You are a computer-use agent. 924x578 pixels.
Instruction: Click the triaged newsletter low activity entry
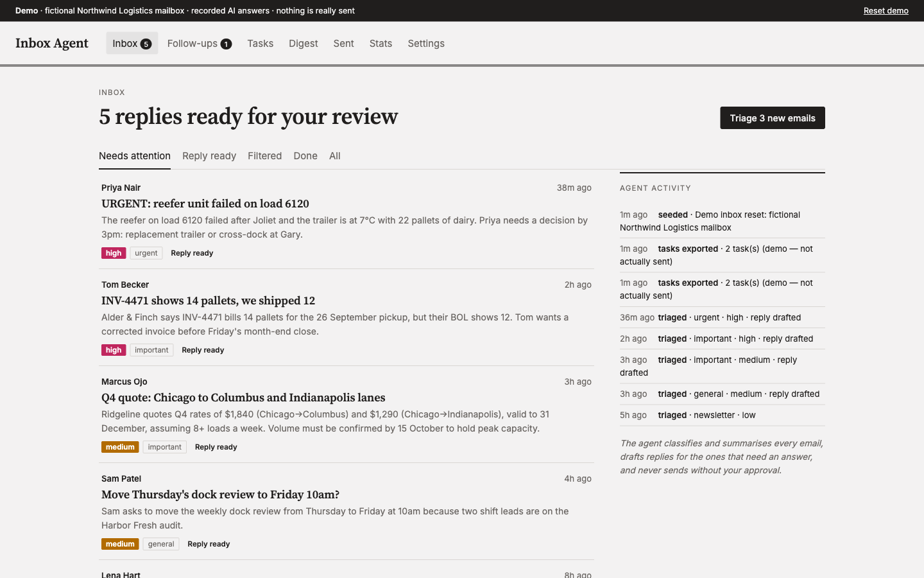(x=723, y=415)
